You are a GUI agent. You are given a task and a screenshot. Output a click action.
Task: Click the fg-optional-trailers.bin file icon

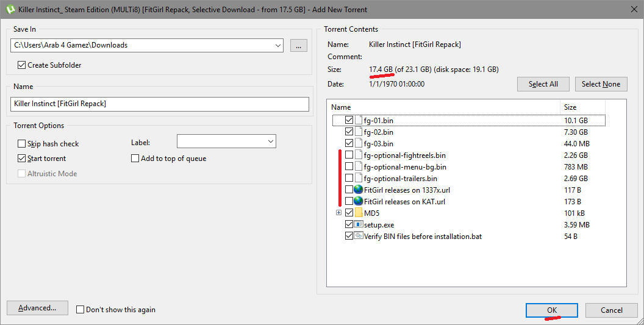pyautogui.click(x=359, y=178)
